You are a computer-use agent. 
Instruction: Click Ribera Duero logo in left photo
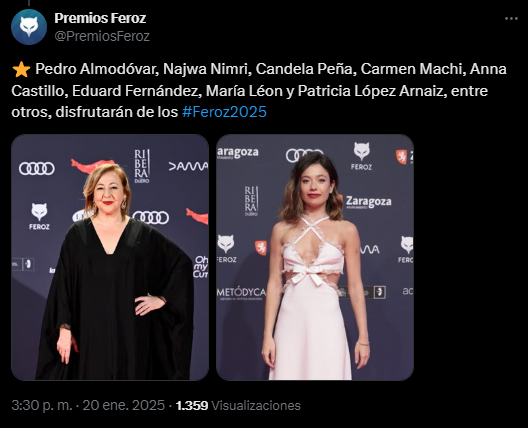[x=142, y=166]
